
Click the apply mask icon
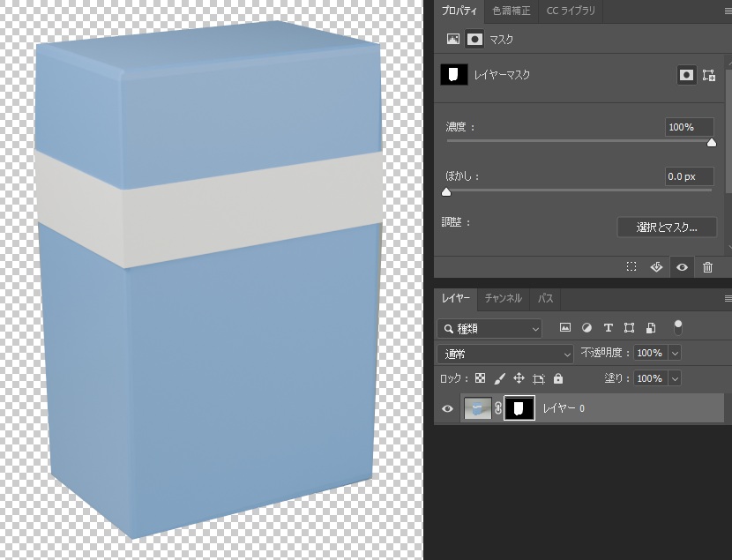[x=656, y=266]
